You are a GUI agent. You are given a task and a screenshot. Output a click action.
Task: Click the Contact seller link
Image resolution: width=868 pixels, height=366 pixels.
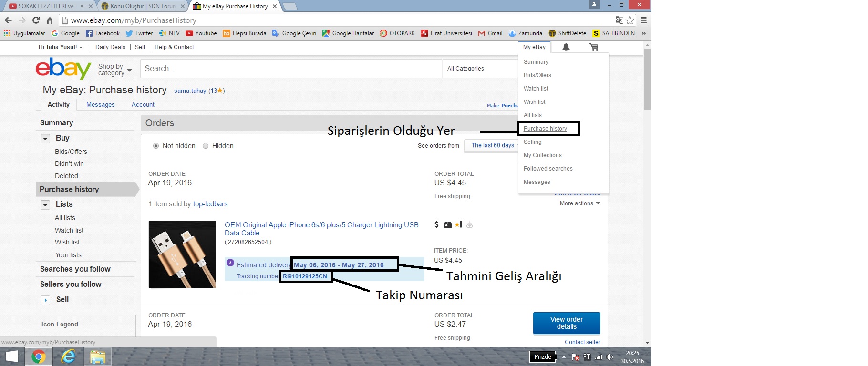583,342
